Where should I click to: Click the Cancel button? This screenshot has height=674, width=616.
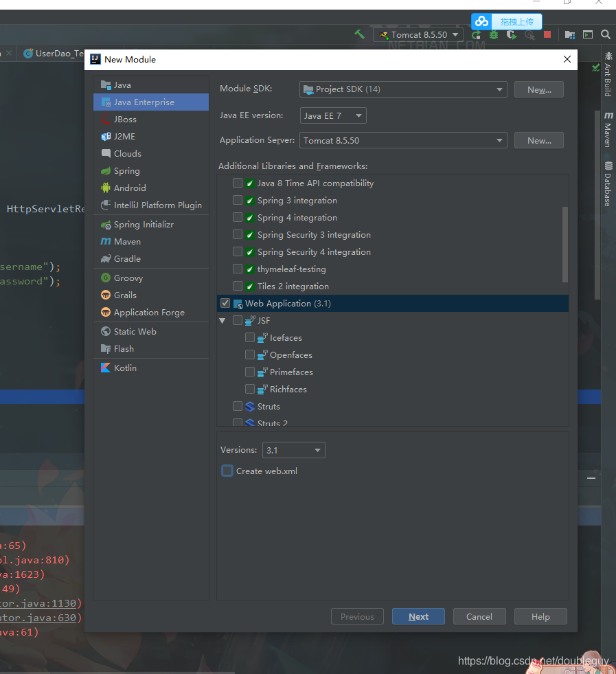pyautogui.click(x=479, y=616)
